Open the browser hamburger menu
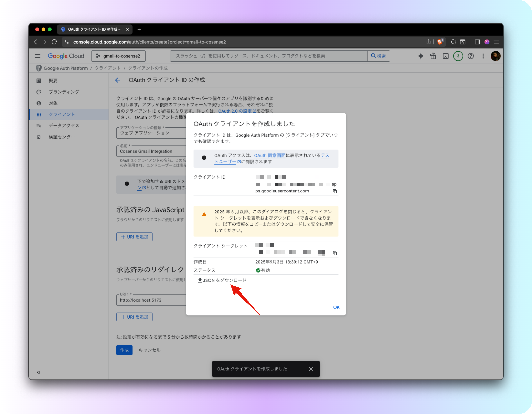 pyautogui.click(x=496, y=42)
